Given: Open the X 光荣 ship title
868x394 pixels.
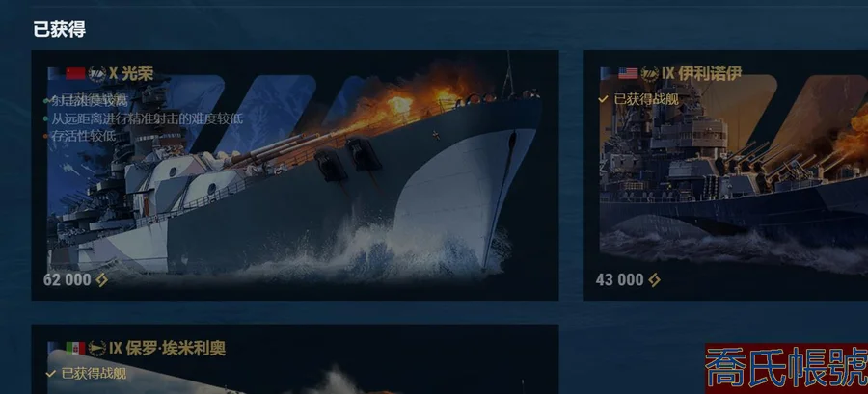Looking at the screenshot, I should point(131,73).
